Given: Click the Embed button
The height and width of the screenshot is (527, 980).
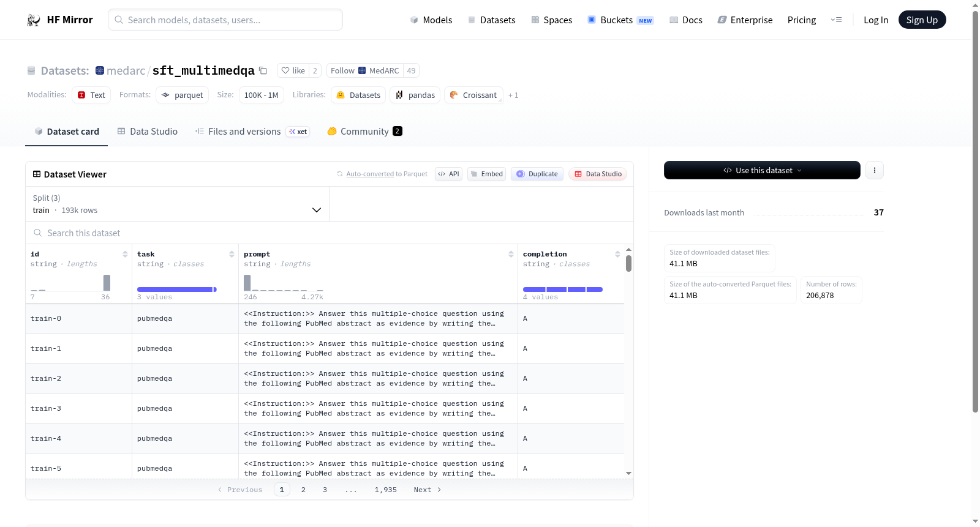Looking at the screenshot, I should 487,174.
